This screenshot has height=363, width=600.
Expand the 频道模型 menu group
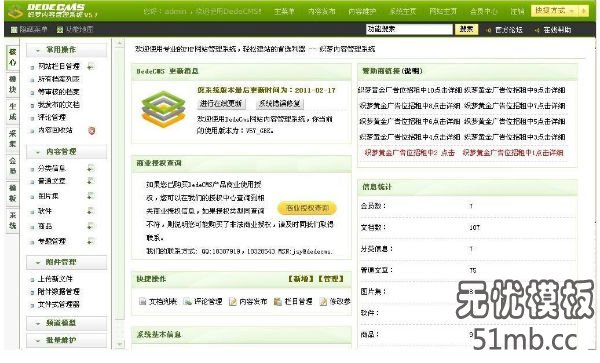(66, 324)
